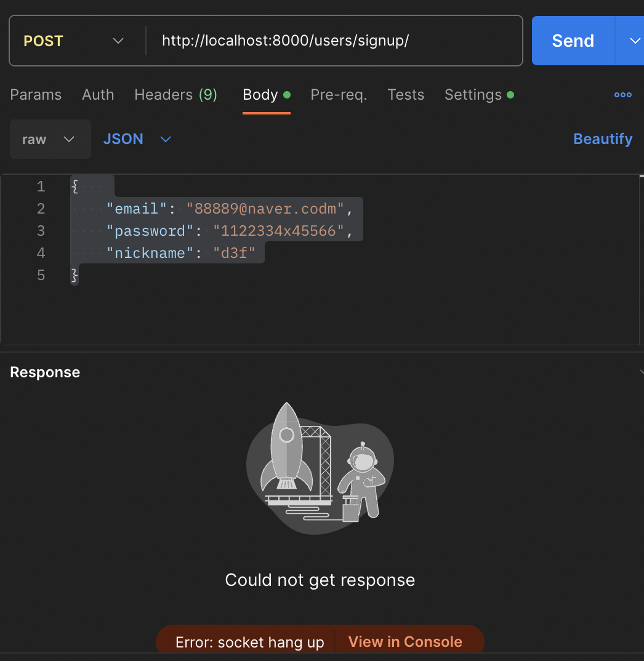
Task: Click the email line in body editor
Action: [229, 209]
